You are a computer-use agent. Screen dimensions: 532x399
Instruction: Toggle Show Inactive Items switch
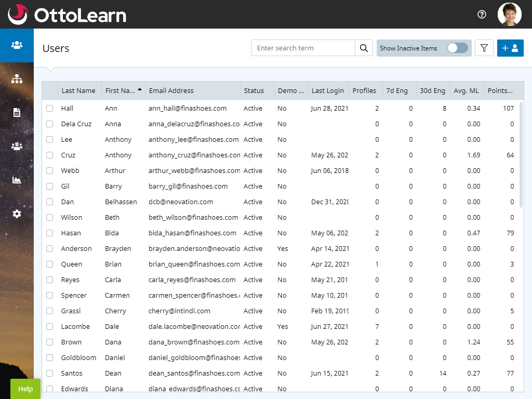[x=457, y=48]
